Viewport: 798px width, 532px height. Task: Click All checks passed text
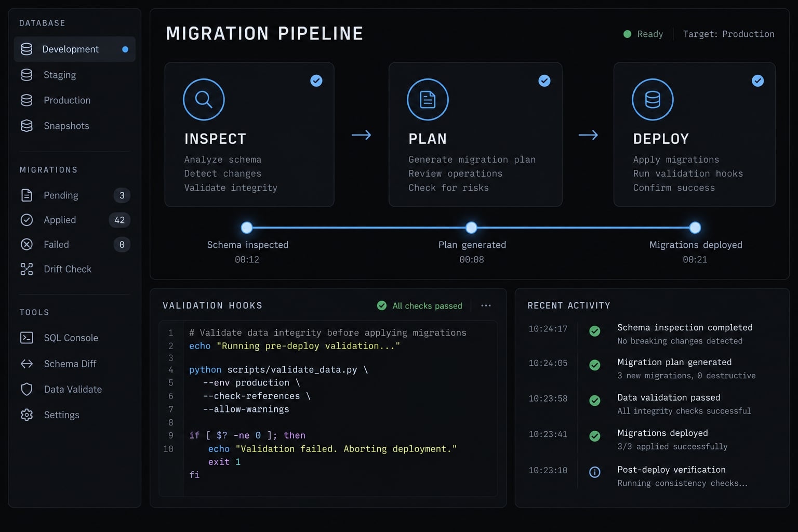pyautogui.click(x=427, y=306)
